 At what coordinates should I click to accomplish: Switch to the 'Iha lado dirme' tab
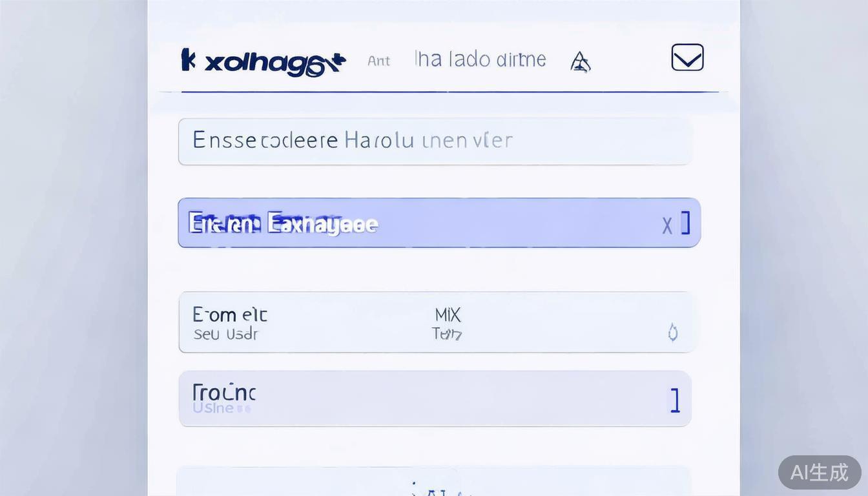coord(480,59)
